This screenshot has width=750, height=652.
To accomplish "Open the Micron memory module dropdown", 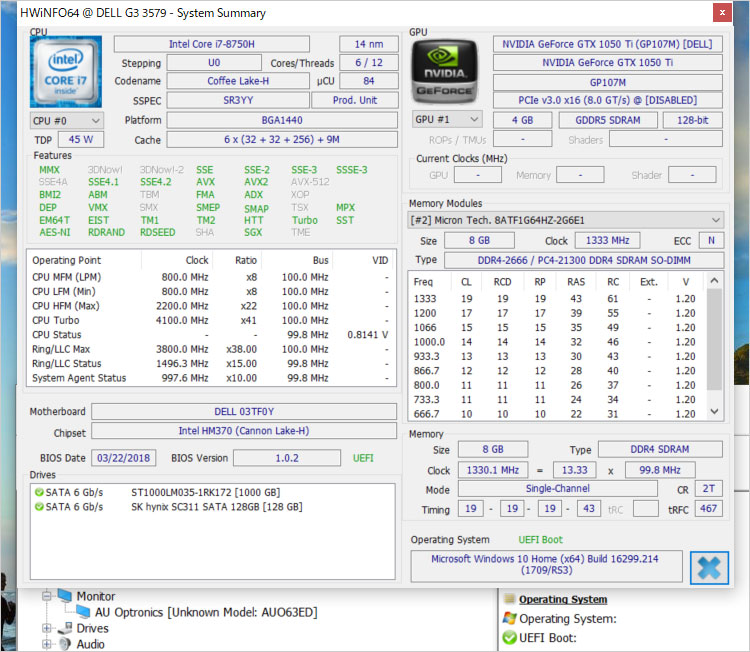I will click(565, 220).
